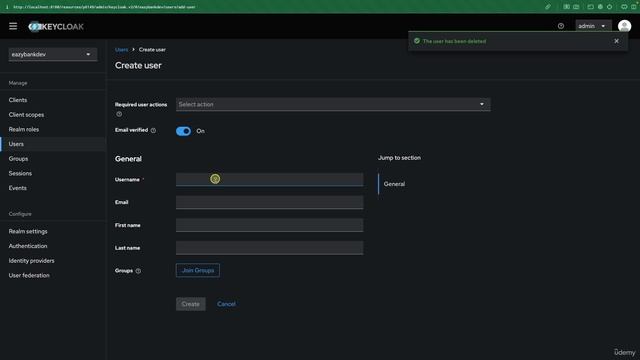Open the admin user dropdown
The height and width of the screenshot is (360, 640).
coord(593,26)
